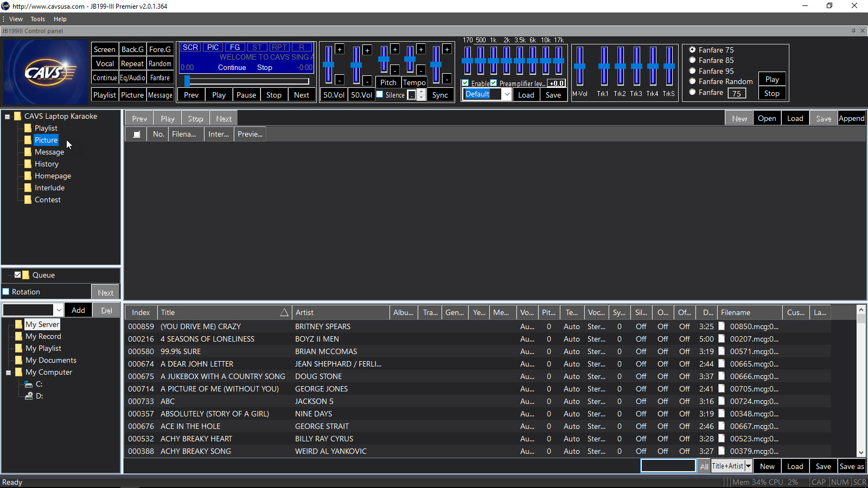This screenshot has height=488, width=868.
Task: Click the Homepage folder icon
Action: click(28, 176)
